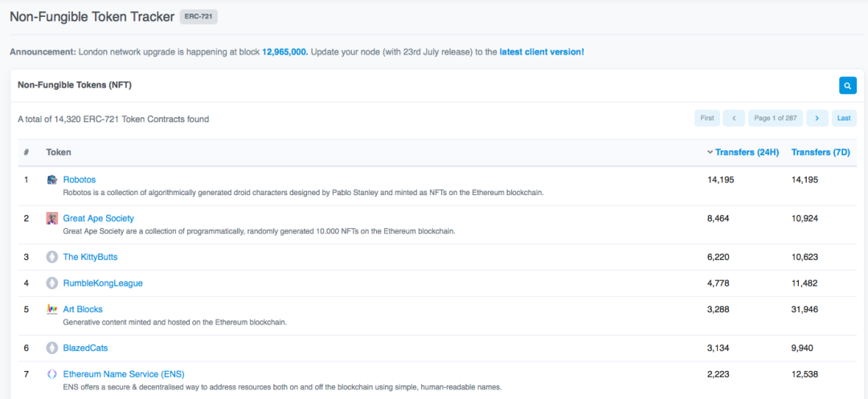
Task: Open the Art Blocks token link
Action: click(x=83, y=309)
